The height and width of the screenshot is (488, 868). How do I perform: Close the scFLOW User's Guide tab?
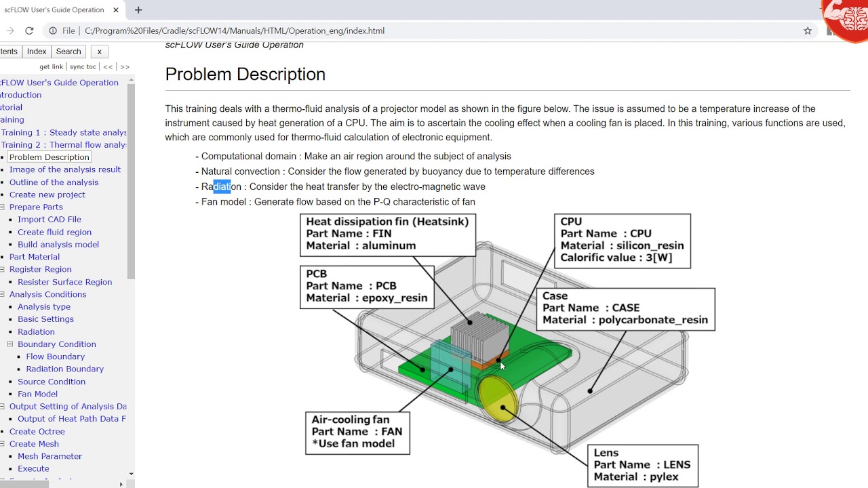116,10
